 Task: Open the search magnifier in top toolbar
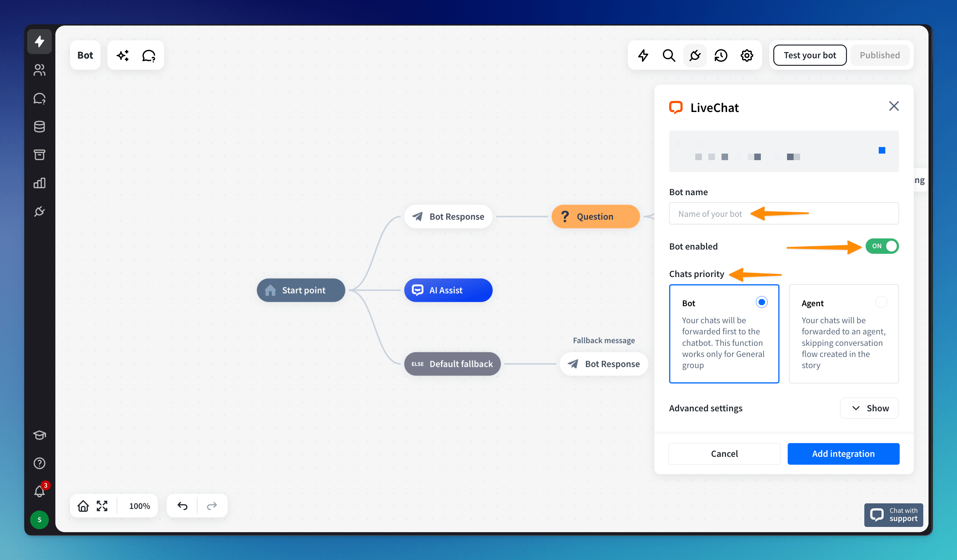pos(669,55)
